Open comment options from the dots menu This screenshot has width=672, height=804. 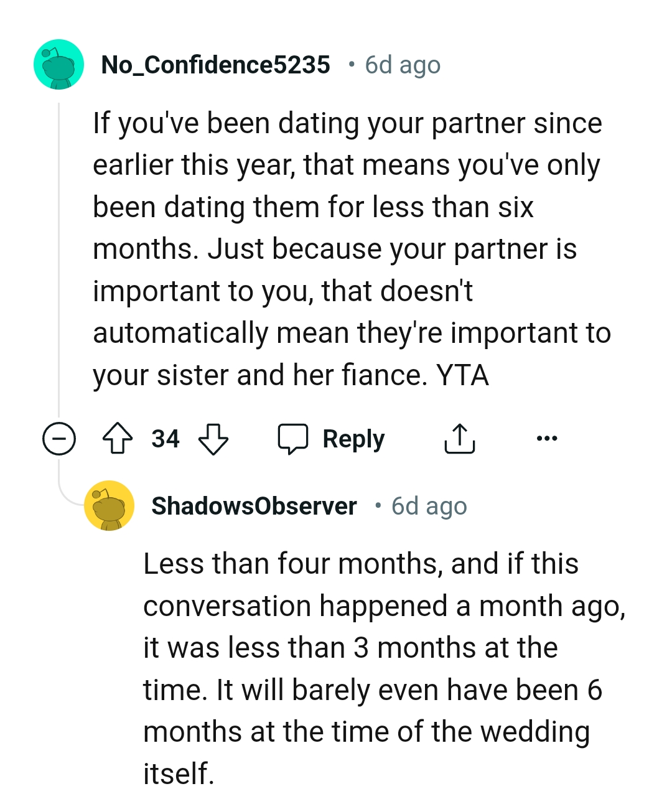[546, 439]
